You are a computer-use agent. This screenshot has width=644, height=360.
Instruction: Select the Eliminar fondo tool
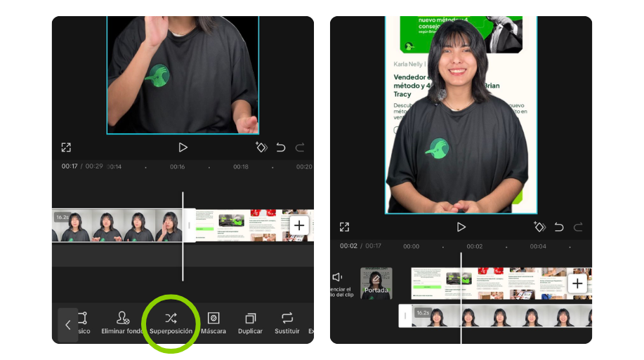(123, 324)
